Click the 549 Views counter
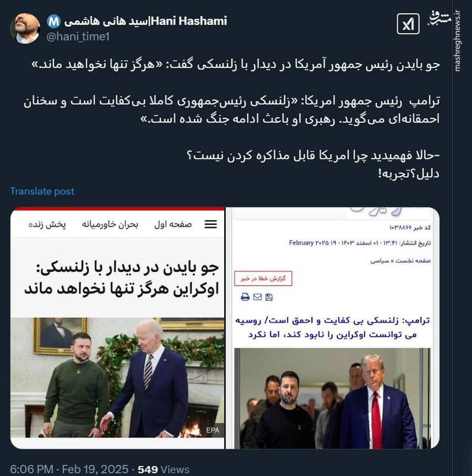 click(x=163, y=469)
